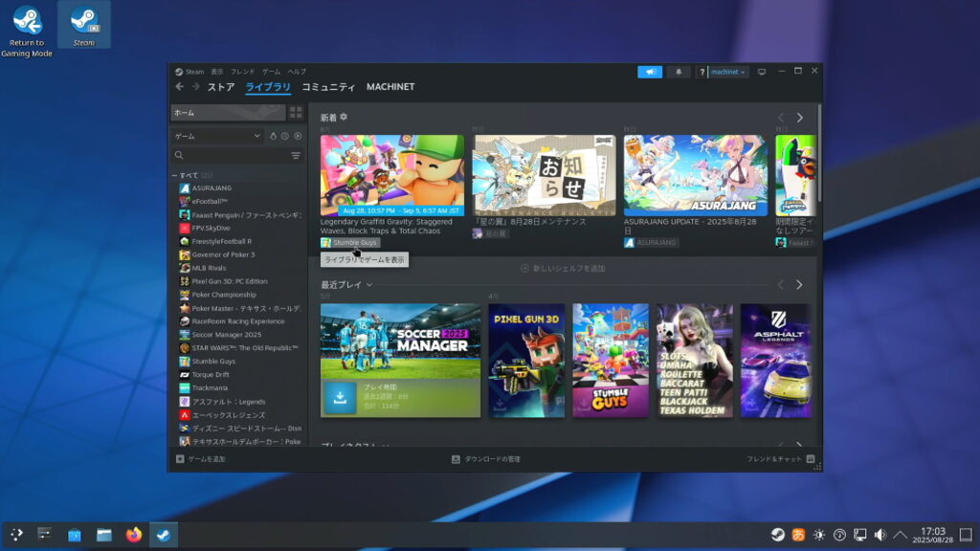The image size is (980, 551).
Task: Switch to the grid collections view icon
Action: point(296,113)
